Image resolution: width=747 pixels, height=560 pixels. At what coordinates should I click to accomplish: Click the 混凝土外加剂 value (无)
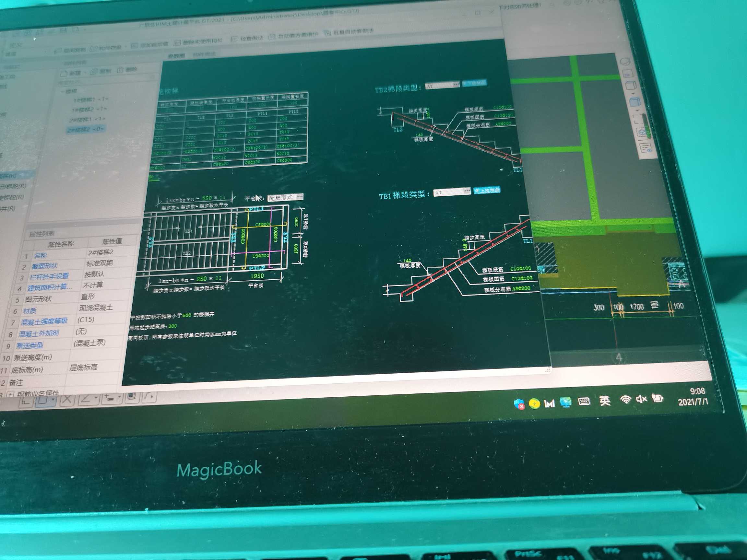(x=81, y=332)
